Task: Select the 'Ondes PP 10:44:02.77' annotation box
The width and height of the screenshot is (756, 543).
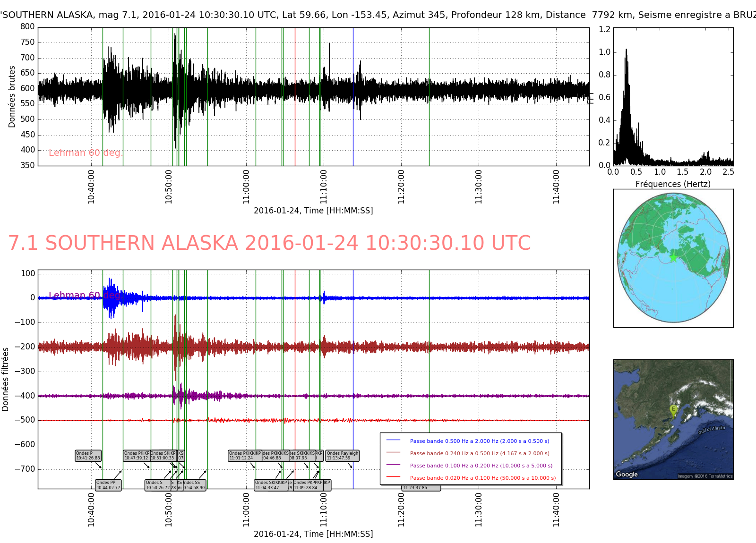Action: pos(108,485)
